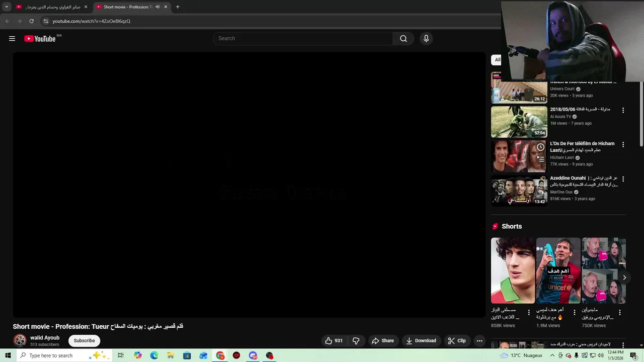
Task: Add L'Os De Fer to queue
Action: click(x=540, y=158)
